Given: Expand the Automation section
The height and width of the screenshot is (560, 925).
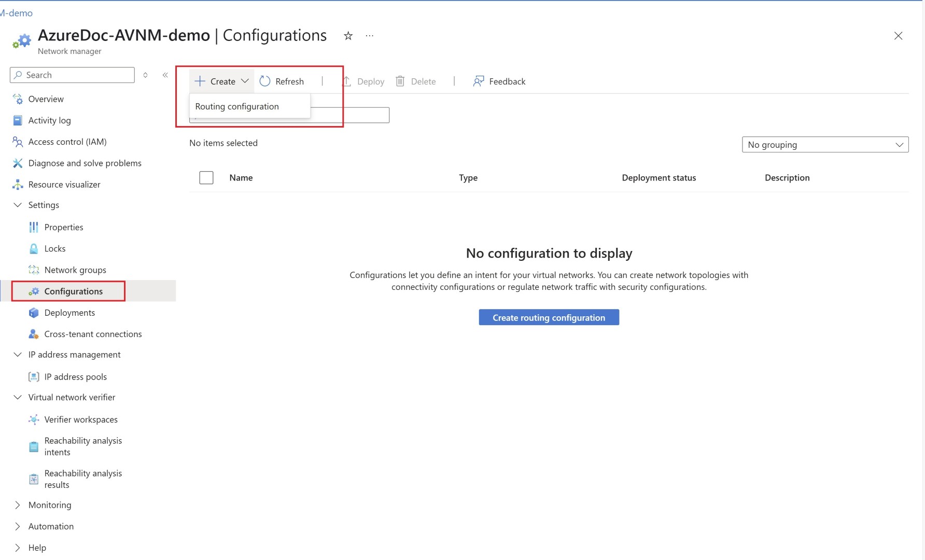Looking at the screenshot, I should coord(18,526).
